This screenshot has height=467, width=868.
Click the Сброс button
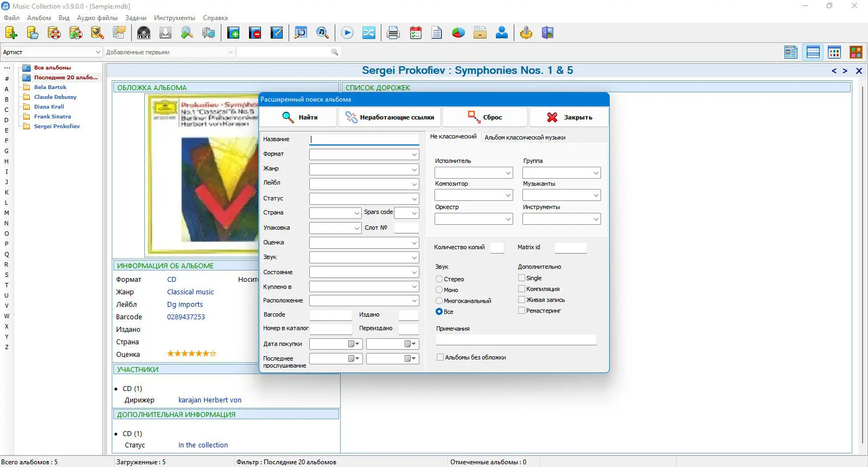point(484,117)
